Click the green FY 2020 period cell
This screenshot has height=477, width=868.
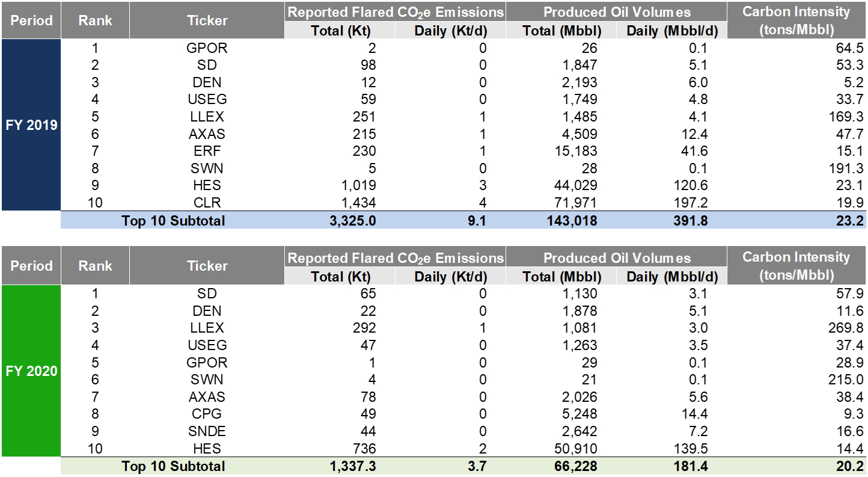click(x=31, y=371)
